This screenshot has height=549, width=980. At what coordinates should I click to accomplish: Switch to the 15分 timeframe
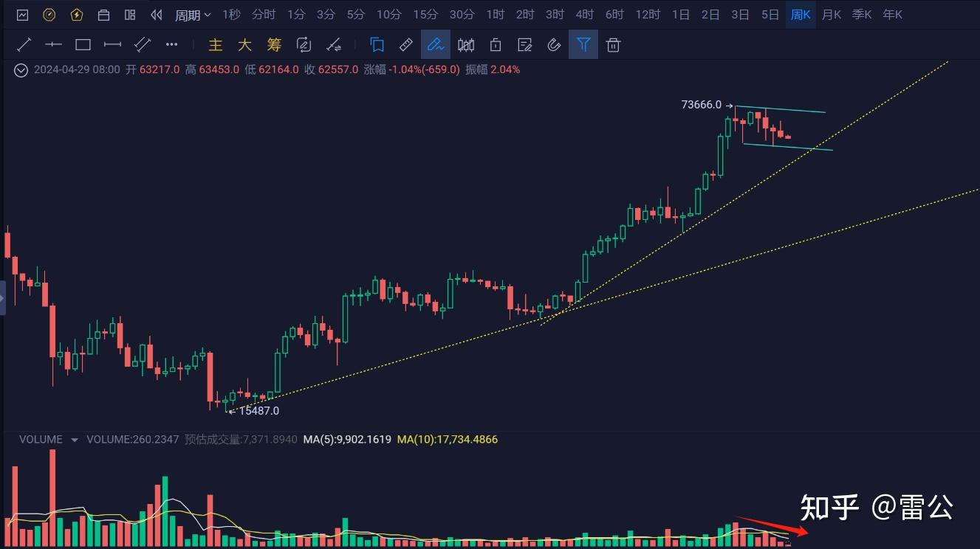[425, 15]
